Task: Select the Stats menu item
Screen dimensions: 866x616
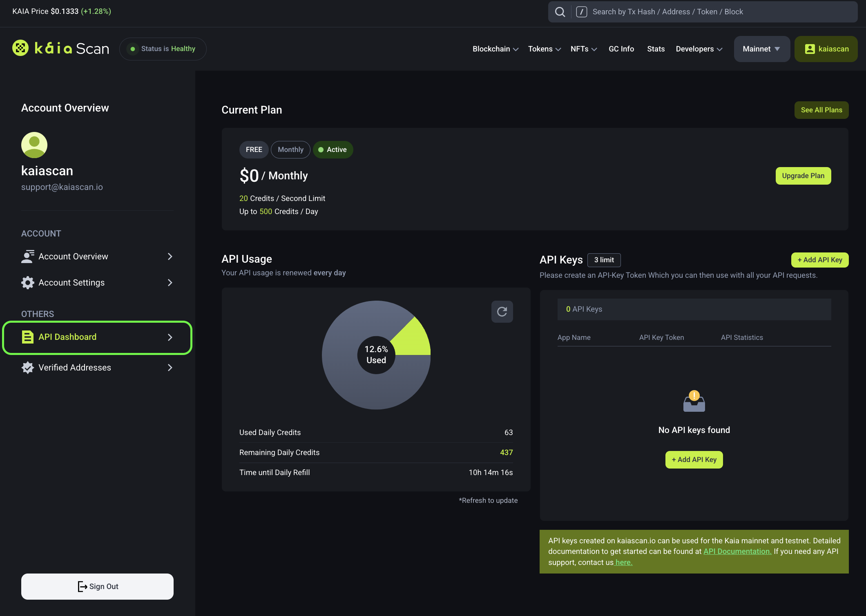Action: [656, 49]
